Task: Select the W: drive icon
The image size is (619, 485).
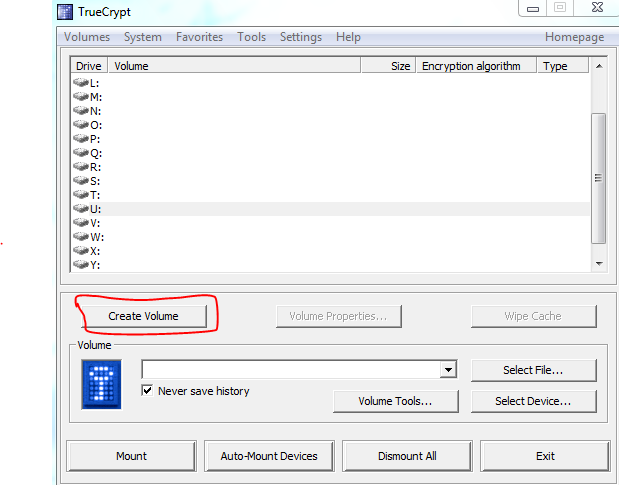Action: (81, 237)
